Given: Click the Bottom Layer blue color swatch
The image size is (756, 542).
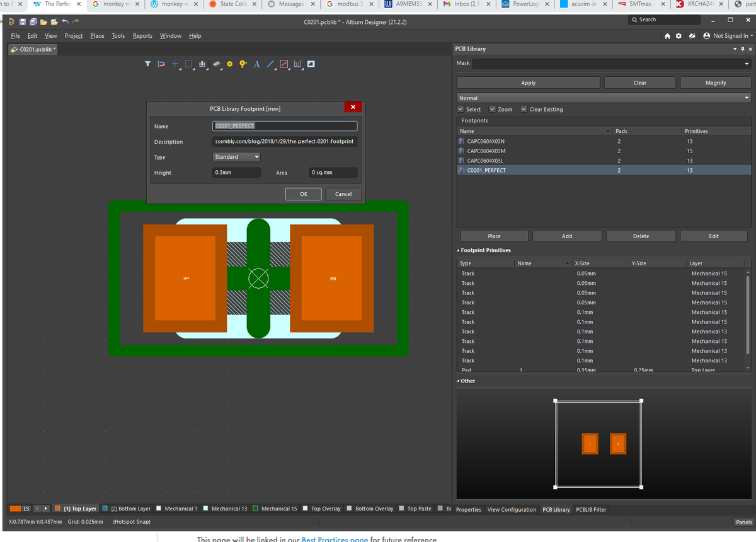Looking at the screenshot, I should [x=105, y=509].
